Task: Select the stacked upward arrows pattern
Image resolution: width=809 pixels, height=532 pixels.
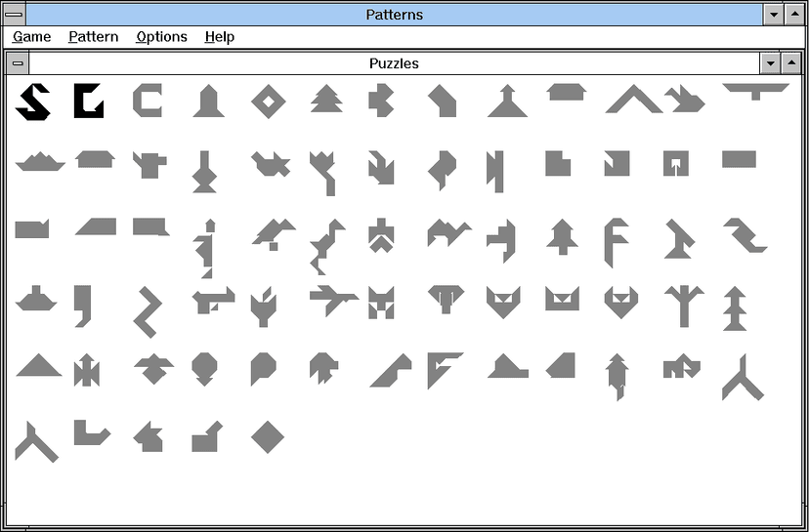Action: (735, 308)
